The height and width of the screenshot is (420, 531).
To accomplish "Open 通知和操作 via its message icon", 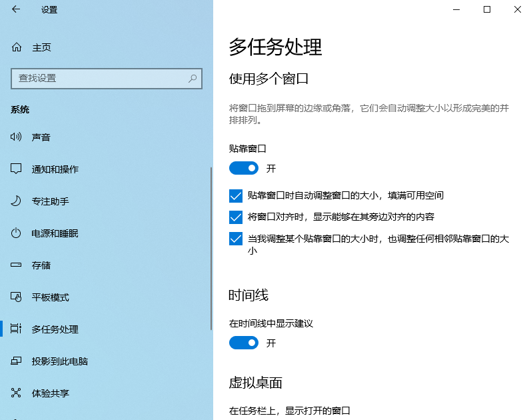I will [x=17, y=169].
